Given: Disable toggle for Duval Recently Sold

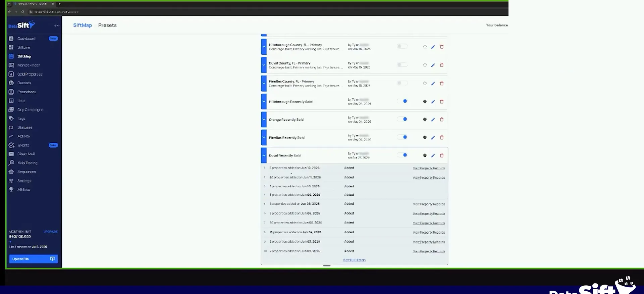Looking at the screenshot, I should [x=402, y=155].
